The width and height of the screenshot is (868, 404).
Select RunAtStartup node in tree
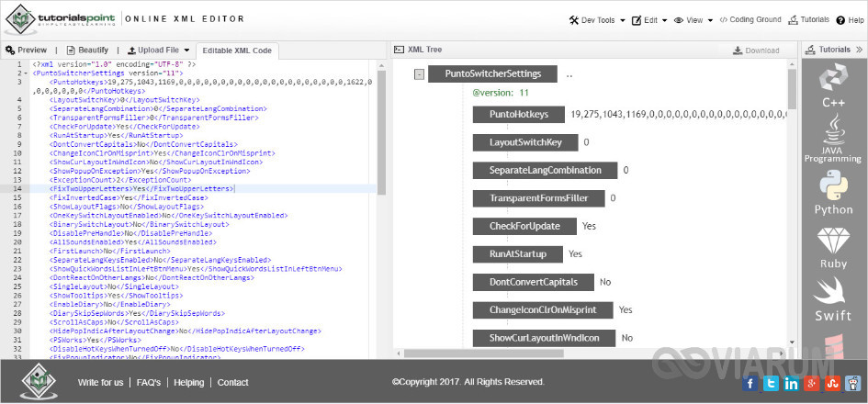click(518, 254)
